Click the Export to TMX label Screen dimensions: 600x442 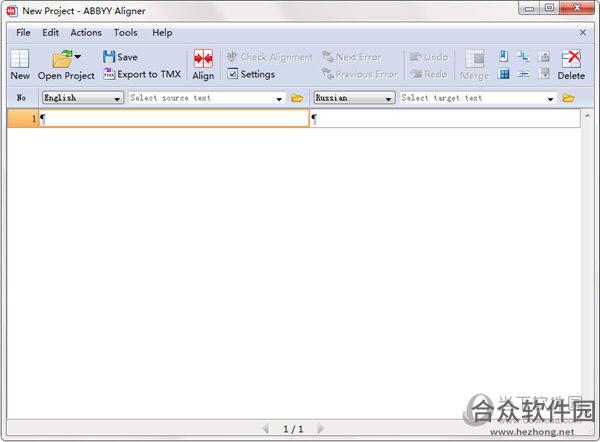pyautogui.click(x=149, y=74)
